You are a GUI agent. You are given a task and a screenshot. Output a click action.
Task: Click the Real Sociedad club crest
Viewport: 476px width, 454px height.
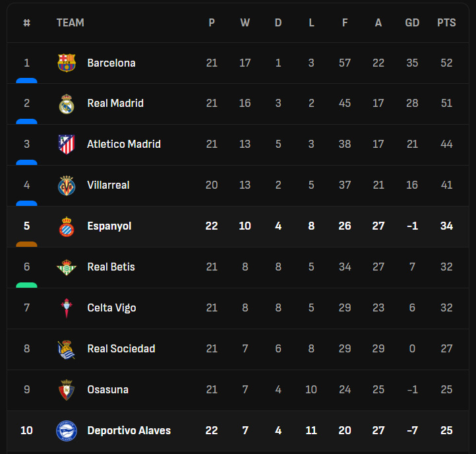pos(67,349)
